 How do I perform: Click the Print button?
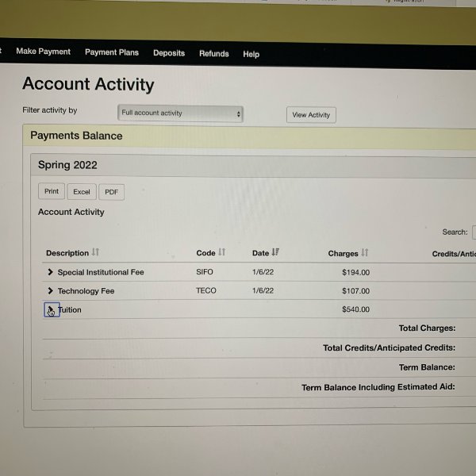(x=52, y=191)
